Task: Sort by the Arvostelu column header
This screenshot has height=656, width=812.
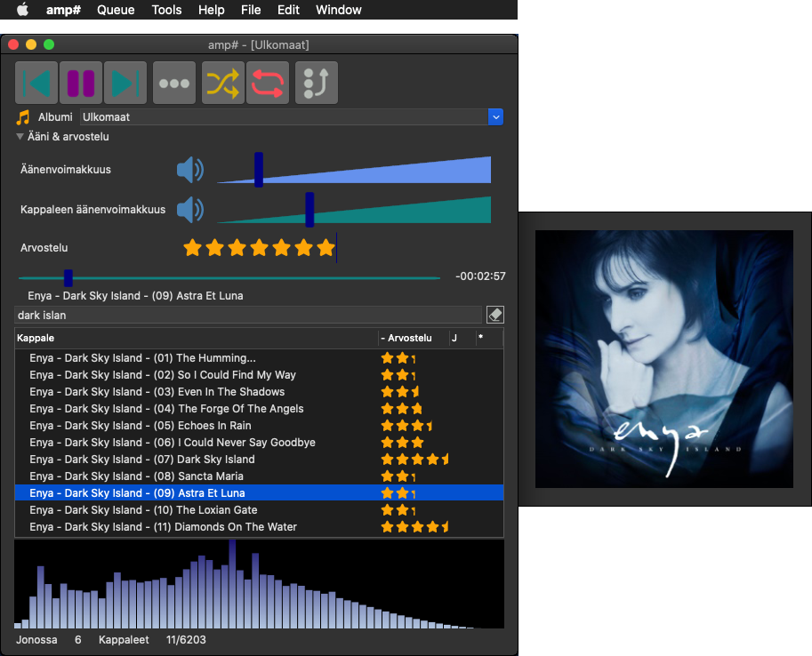Action: tap(410, 338)
